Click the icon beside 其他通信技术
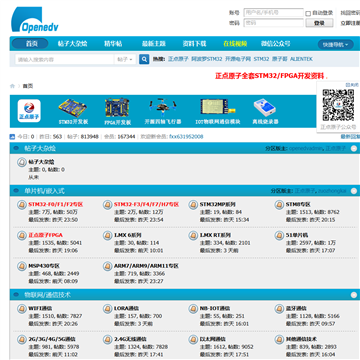This screenshot has height=360, width=360. click(279, 339)
